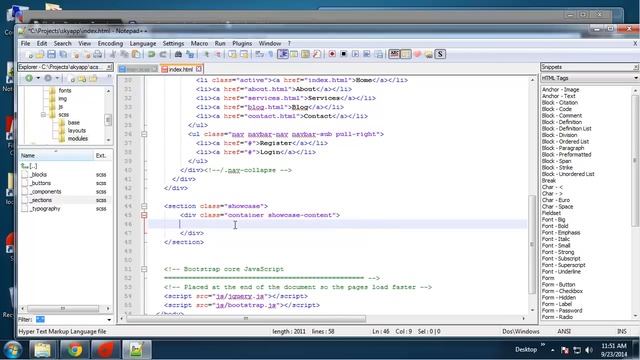The height and width of the screenshot is (360, 640).
Task: Open Chrome from the taskbar
Action: pyautogui.click(x=74, y=350)
